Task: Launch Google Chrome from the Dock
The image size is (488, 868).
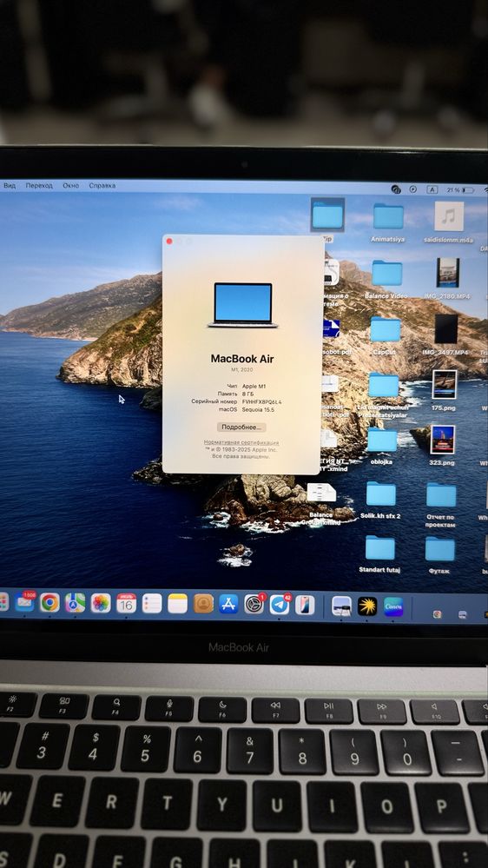Action: click(49, 603)
